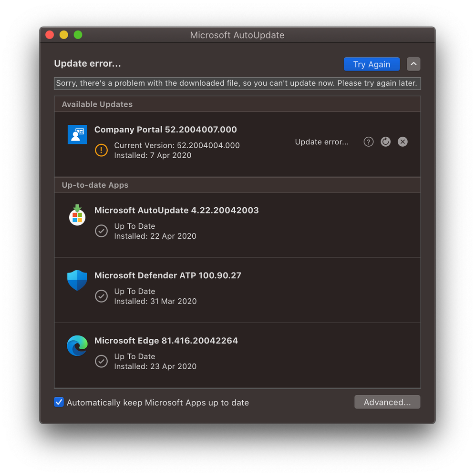The height and width of the screenshot is (476, 475).
Task: Click the Microsoft AutoUpdate app icon
Action: point(77,215)
